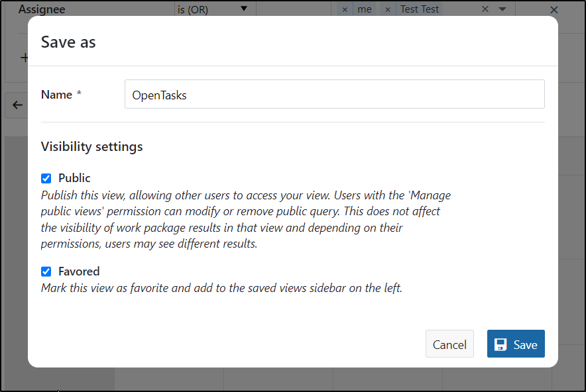Uncheck the Public visibility checkbox
The image size is (586, 392).
pyautogui.click(x=46, y=179)
